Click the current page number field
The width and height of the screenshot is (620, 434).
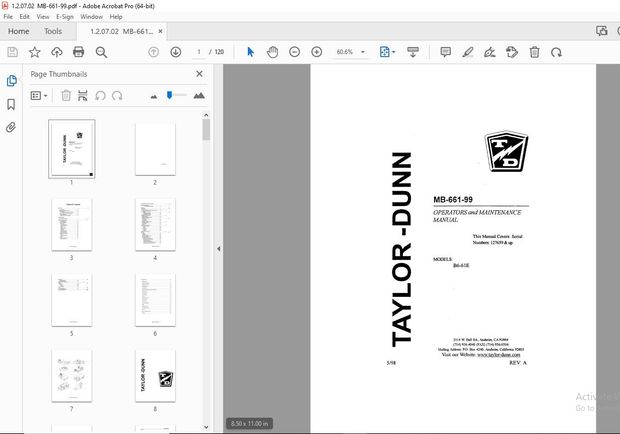[199, 52]
